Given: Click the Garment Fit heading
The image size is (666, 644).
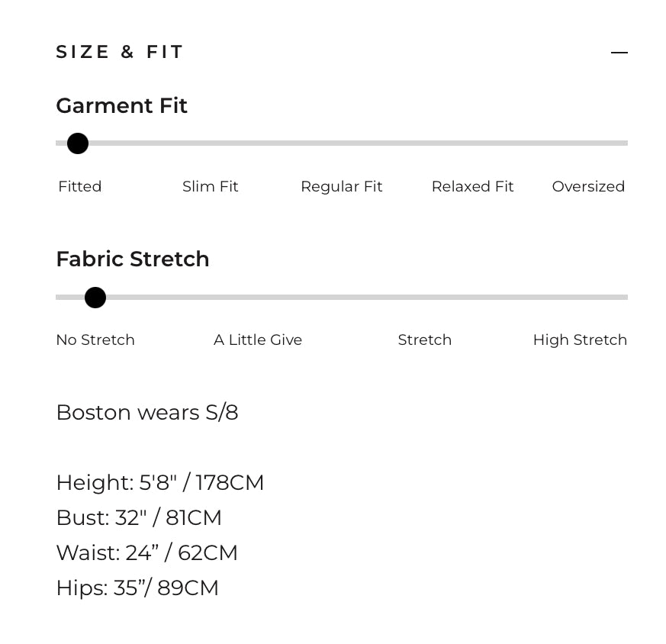Looking at the screenshot, I should 121,105.
